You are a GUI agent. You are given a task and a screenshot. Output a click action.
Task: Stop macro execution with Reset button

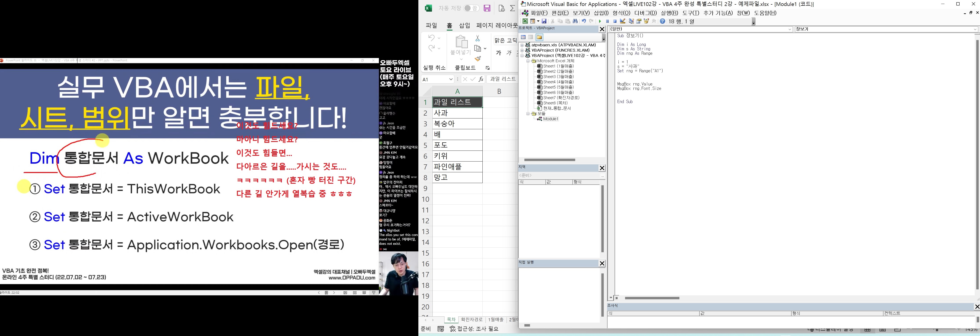point(615,21)
